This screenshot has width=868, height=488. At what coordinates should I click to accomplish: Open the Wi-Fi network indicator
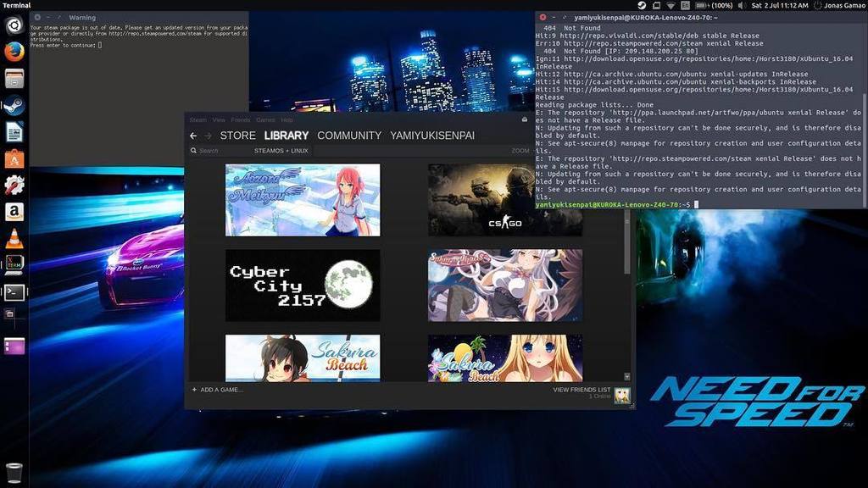670,6
